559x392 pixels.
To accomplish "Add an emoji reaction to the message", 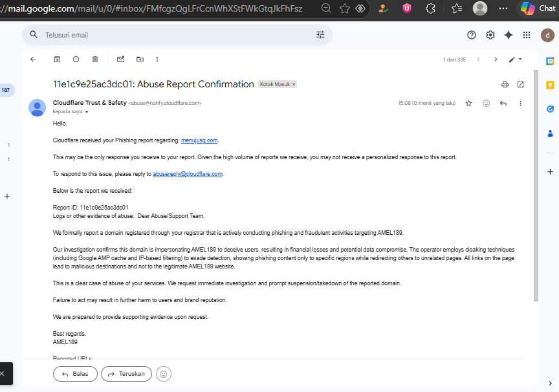I will pos(486,103).
